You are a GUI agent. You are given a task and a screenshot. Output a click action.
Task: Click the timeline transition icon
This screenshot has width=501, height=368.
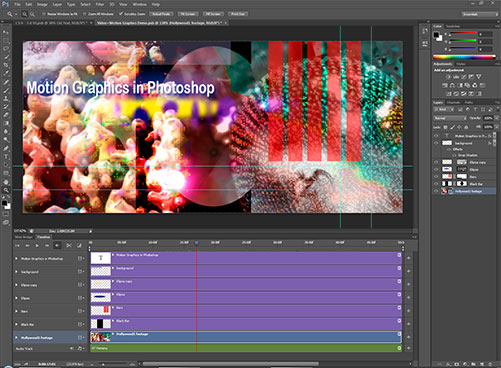(79, 246)
